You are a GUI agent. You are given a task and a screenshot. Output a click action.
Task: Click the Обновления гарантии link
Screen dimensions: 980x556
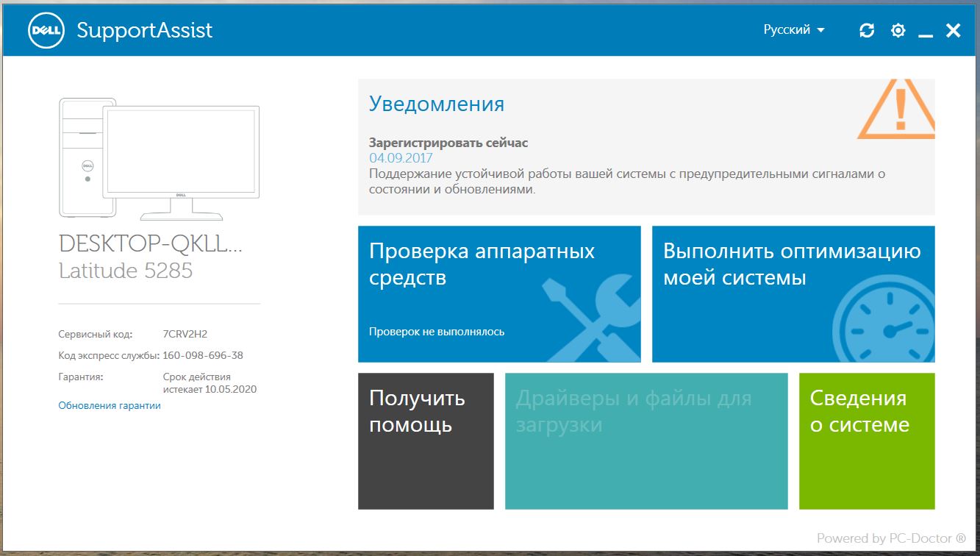coord(110,405)
